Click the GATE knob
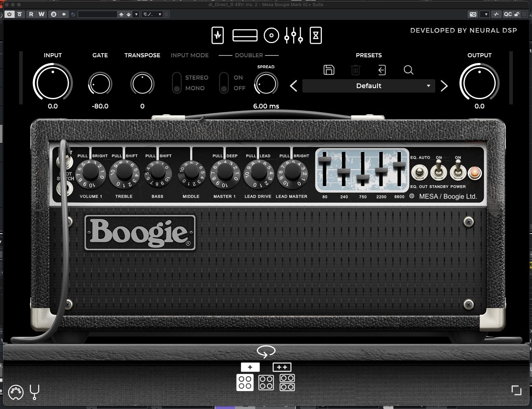 100,84
